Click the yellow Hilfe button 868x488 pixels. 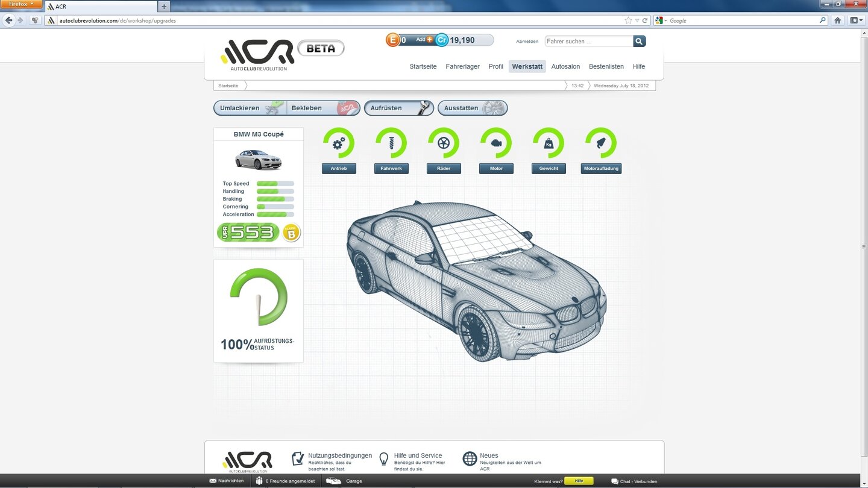point(579,481)
